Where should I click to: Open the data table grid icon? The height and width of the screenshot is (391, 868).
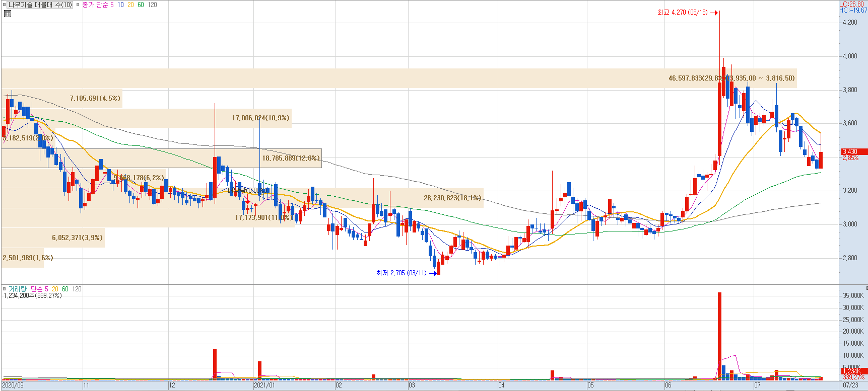pos(7,14)
